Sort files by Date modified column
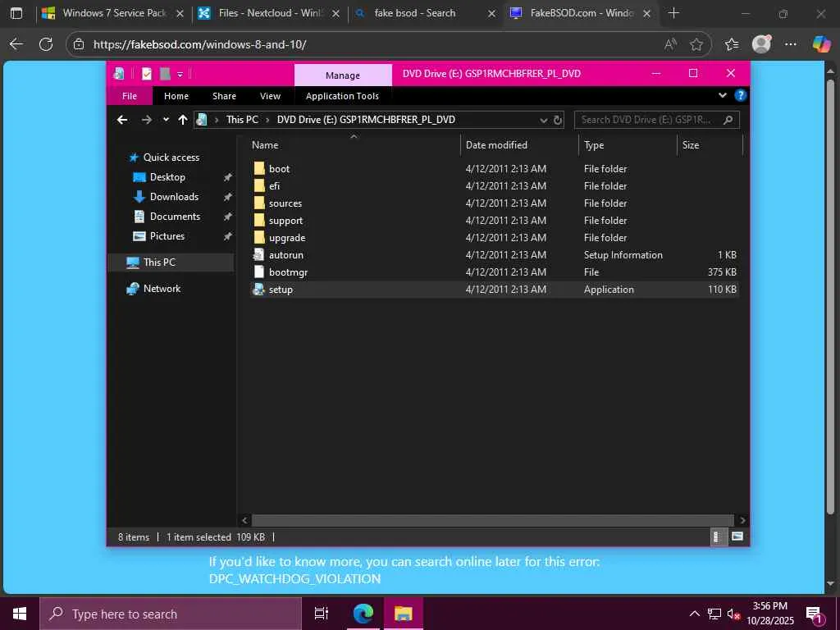 [519, 145]
